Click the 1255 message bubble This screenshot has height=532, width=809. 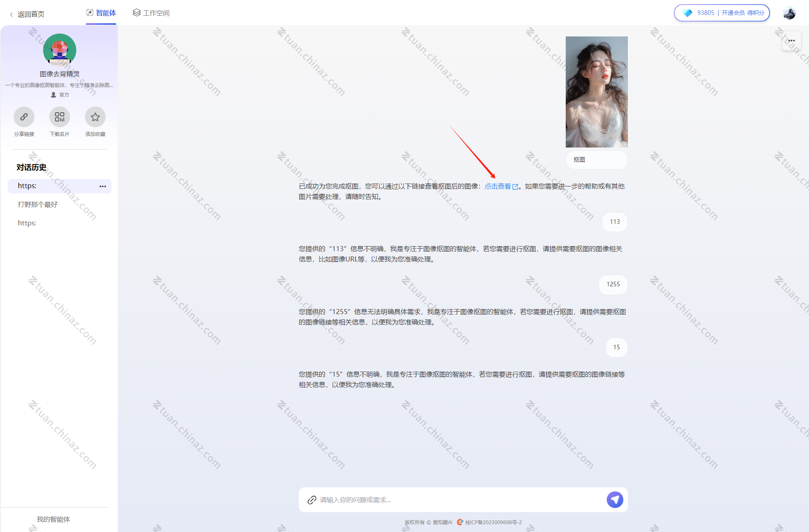pyautogui.click(x=613, y=285)
